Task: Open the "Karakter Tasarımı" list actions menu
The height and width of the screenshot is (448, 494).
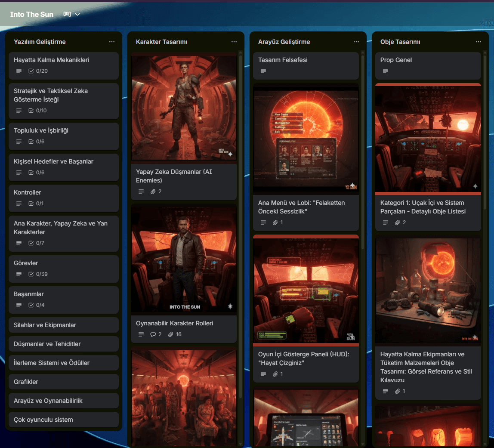Action: click(x=234, y=41)
